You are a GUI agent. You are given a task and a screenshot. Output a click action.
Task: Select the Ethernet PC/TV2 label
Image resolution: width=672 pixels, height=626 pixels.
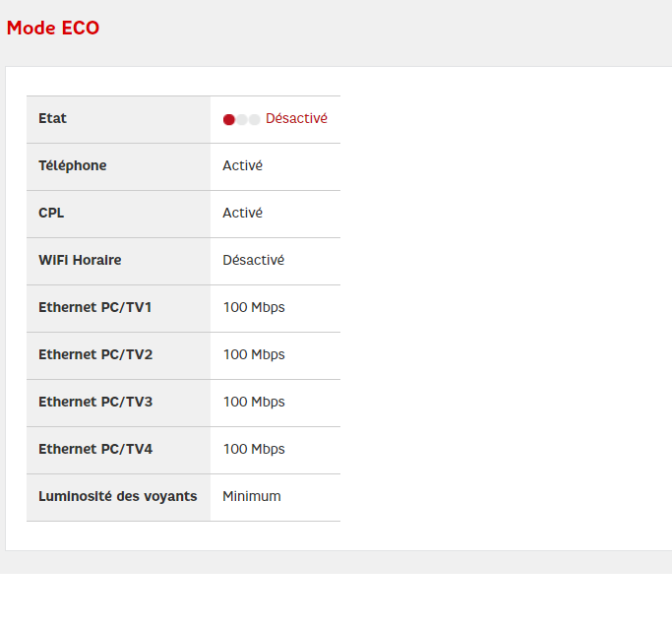[95, 354]
